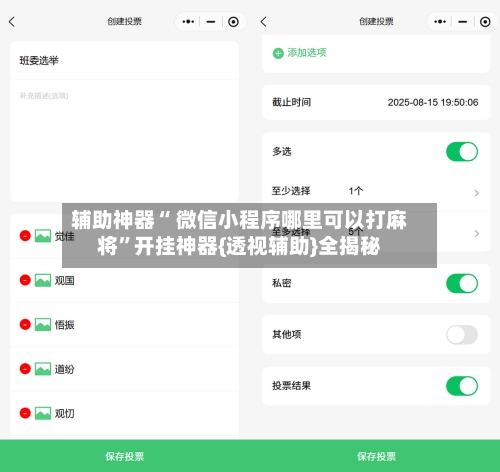Edit option text 观国
The width and height of the screenshot is (500, 472).
(x=65, y=281)
